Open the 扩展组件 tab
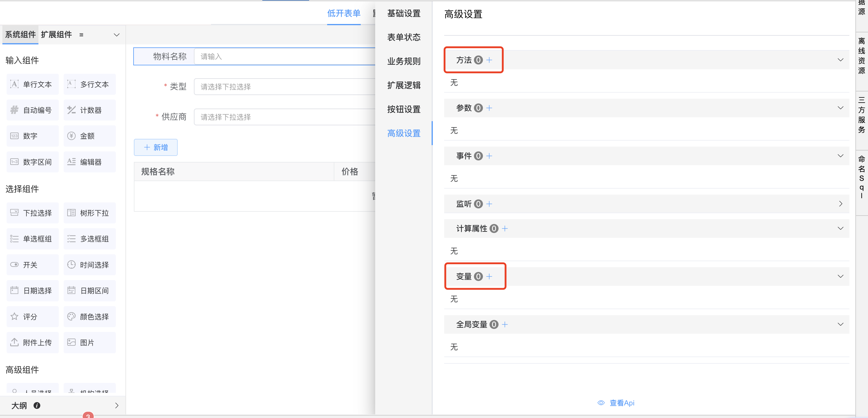Image resolution: width=868 pixels, height=418 pixels. click(x=56, y=35)
